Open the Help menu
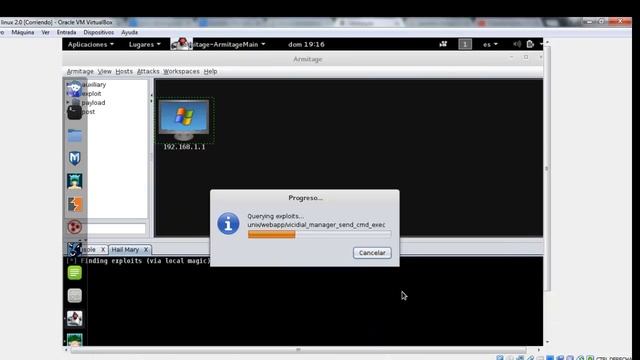 [x=210, y=71]
